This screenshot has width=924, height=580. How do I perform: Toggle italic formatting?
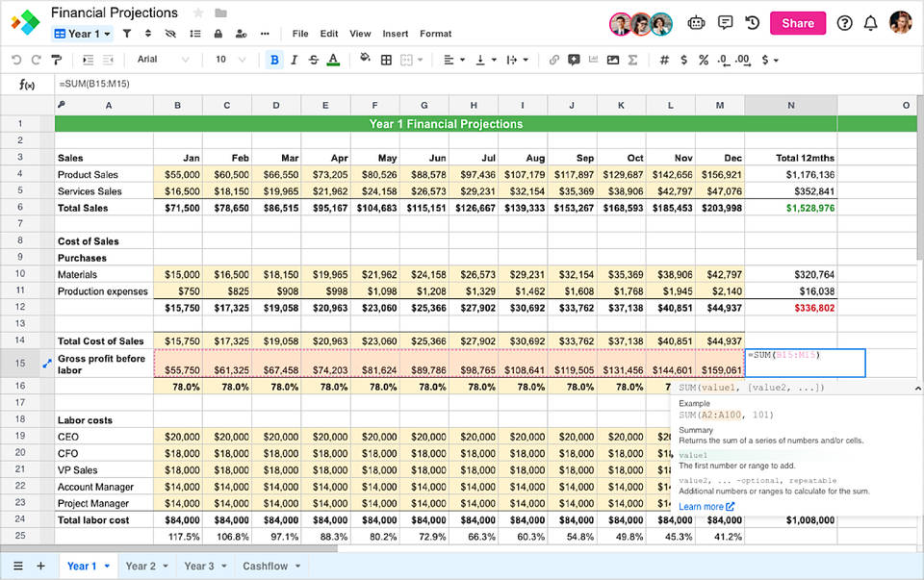[x=295, y=60]
